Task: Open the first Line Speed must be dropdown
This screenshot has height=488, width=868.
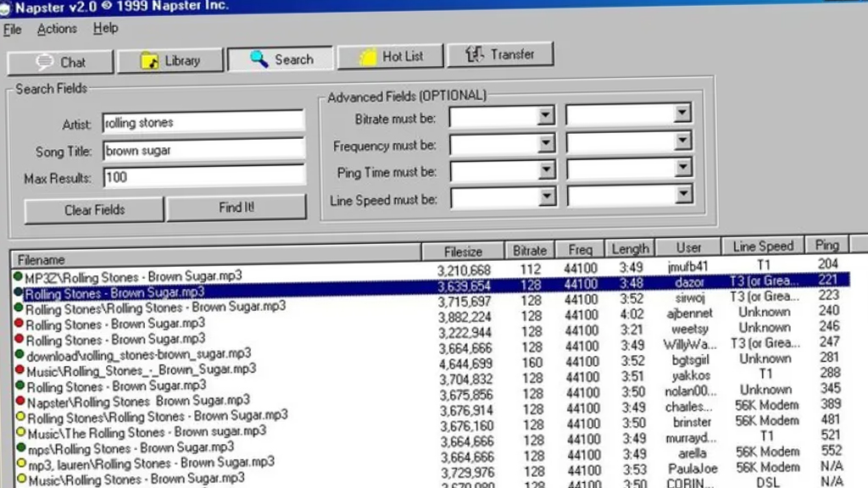Action: click(x=547, y=197)
